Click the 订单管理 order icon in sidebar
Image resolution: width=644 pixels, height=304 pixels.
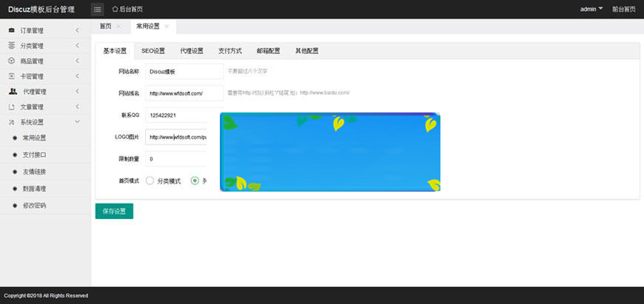pyautogui.click(x=11, y=30)
